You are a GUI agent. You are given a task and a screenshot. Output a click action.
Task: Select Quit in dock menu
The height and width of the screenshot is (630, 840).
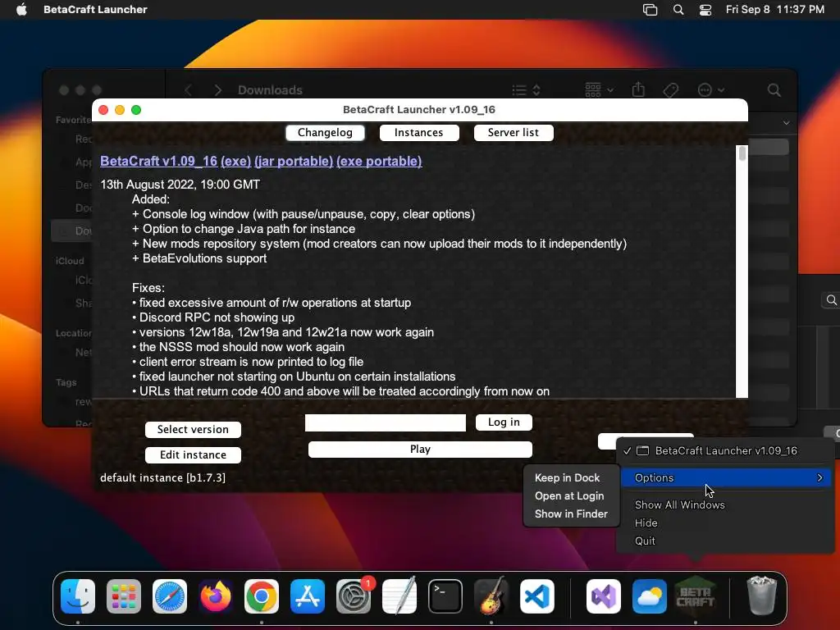pos(645,541)
